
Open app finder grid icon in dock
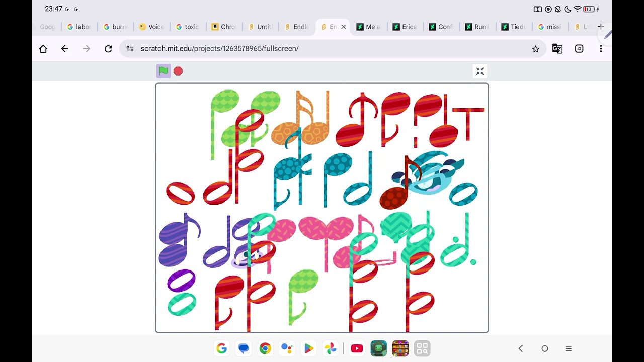422,348
